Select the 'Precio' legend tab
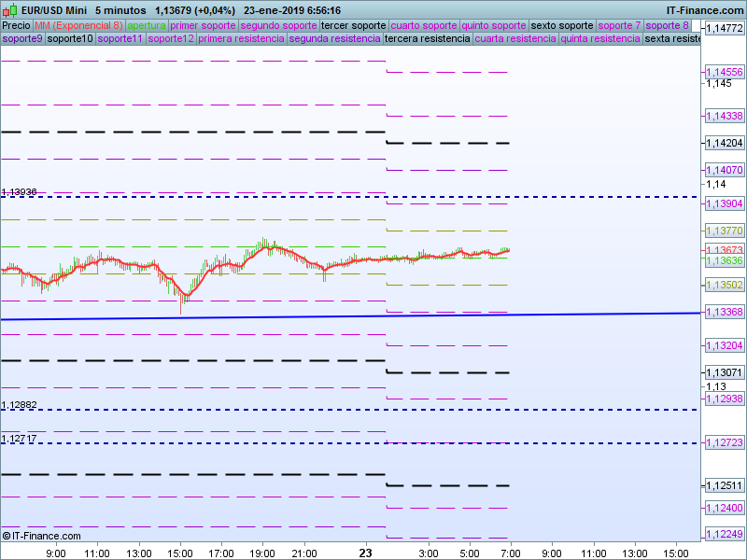The image size is (747, 560). [16, 25]
